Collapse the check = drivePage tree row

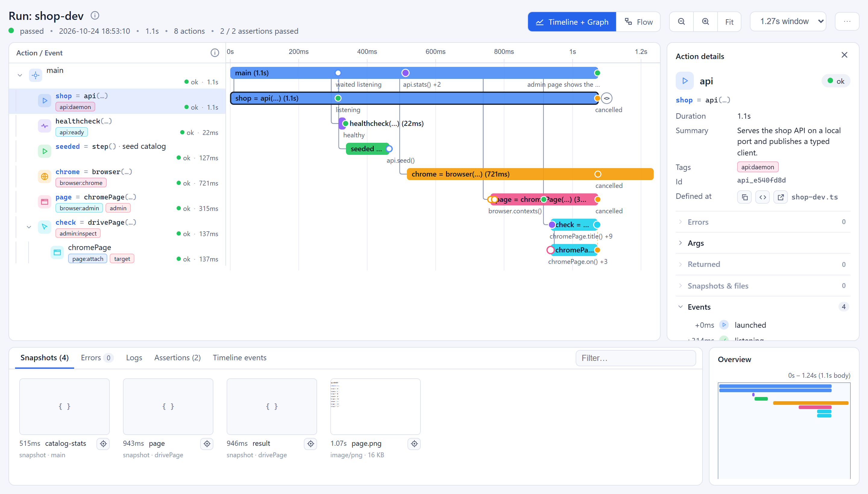(x=29, y=227)
